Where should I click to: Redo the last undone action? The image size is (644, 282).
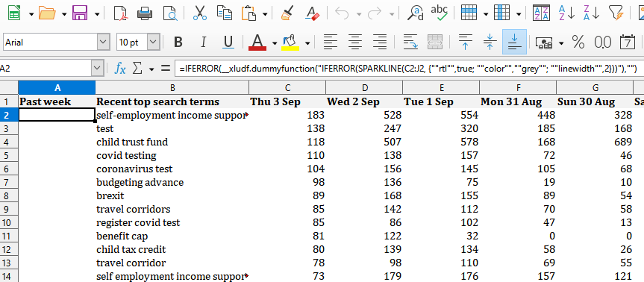(375, 13)
